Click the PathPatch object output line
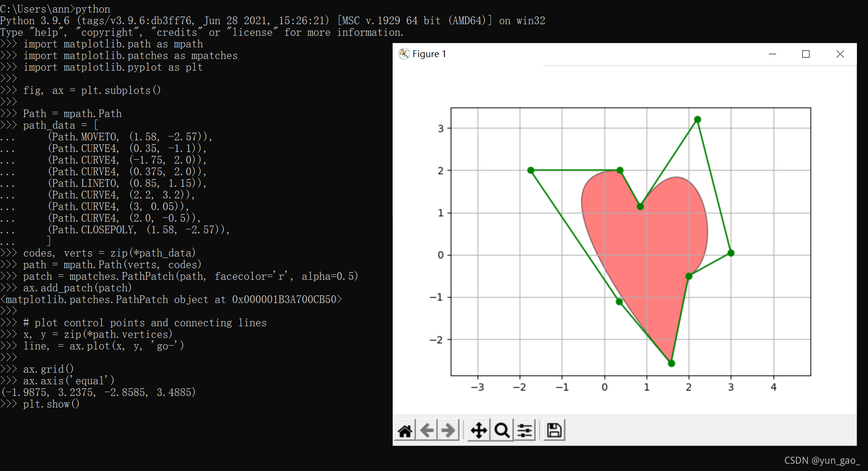 click(171, 299)
